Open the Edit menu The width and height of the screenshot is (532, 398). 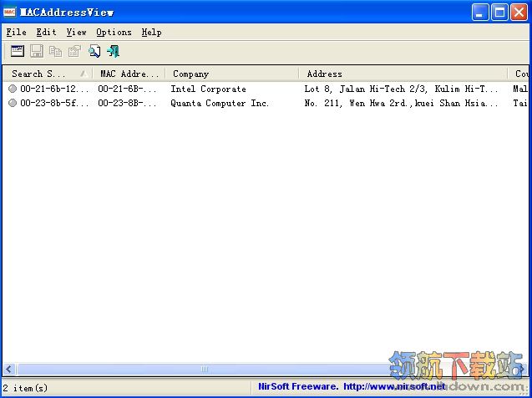coord(46,33)
